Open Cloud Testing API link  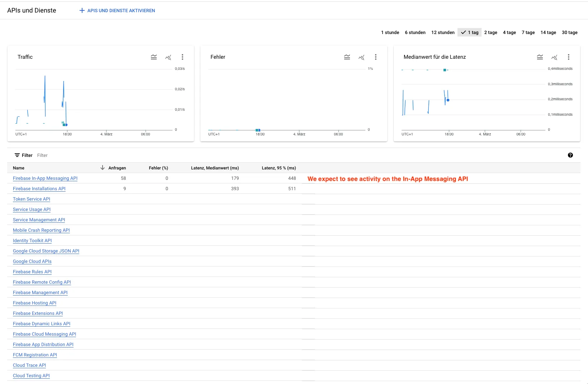[x=31, y=375]
